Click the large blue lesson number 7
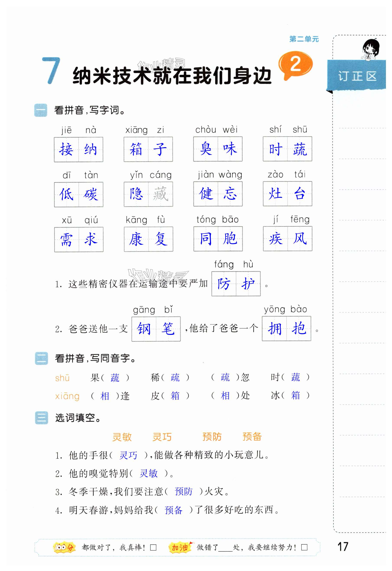 (51, 71)
